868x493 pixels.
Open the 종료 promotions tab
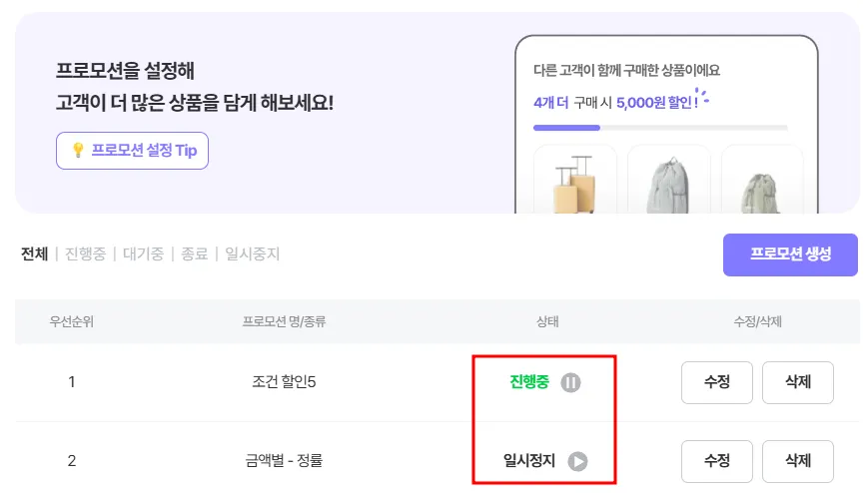[x=195, y=253]
